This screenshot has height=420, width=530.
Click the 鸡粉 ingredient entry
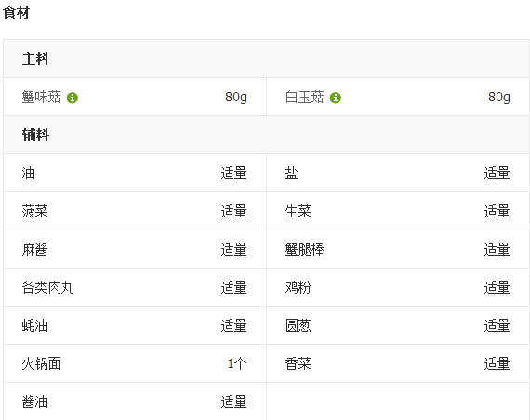(x=298, y=288)
